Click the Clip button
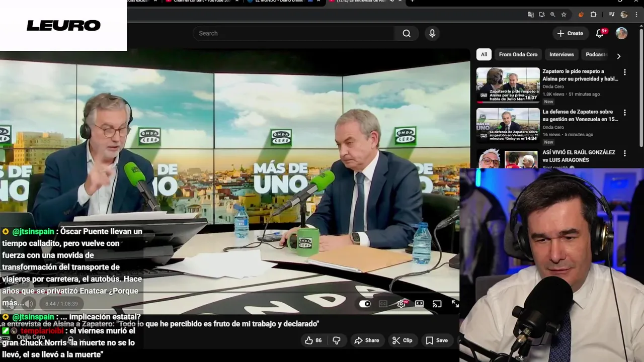 click(403, 340)
